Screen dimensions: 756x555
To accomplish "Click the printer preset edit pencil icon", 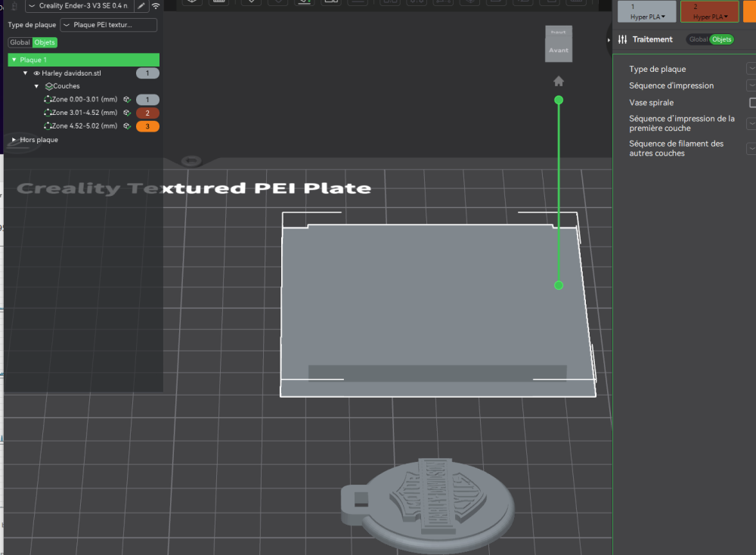I will [x=141, y=5].
